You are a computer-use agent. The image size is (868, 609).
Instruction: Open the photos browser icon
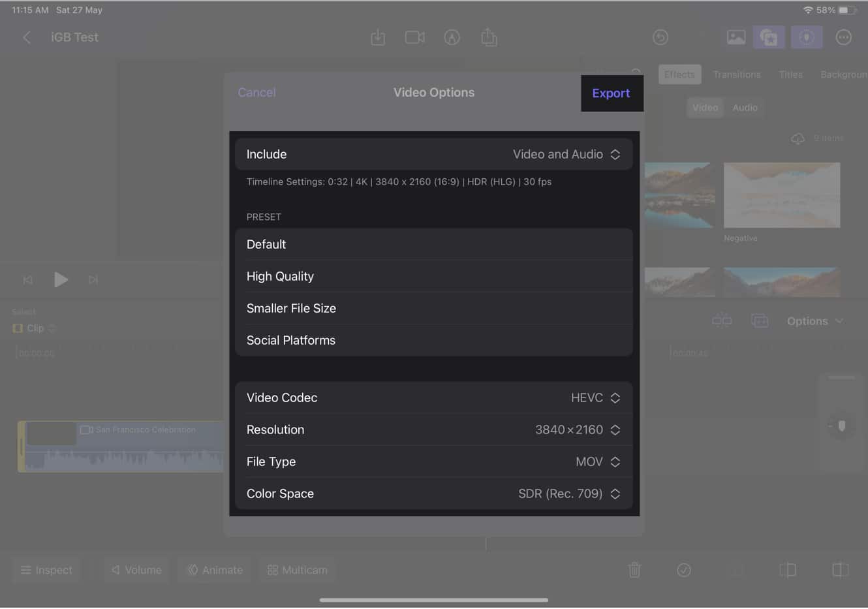736,37
